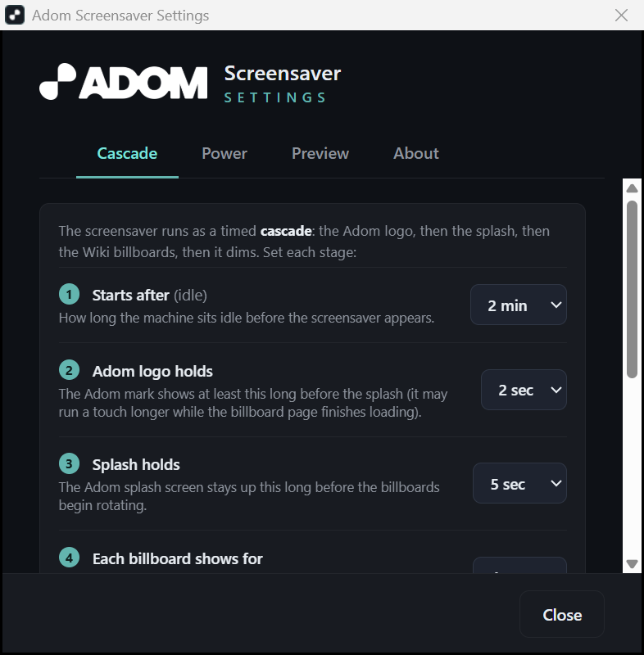The image size is (644, 655).
Task: Click 'The Adom mark shows at least' description
Action: (253, 403)
